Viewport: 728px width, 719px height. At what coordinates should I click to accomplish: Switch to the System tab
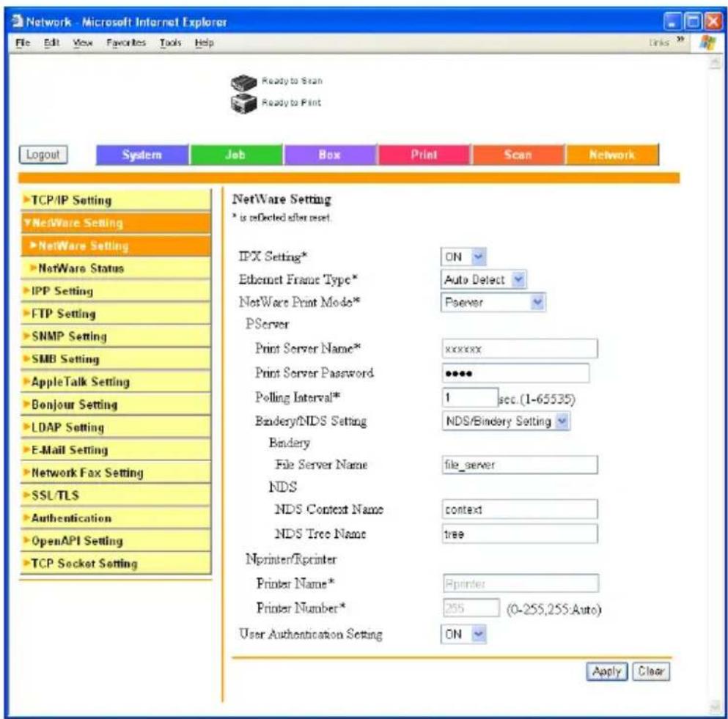(142, 155)
